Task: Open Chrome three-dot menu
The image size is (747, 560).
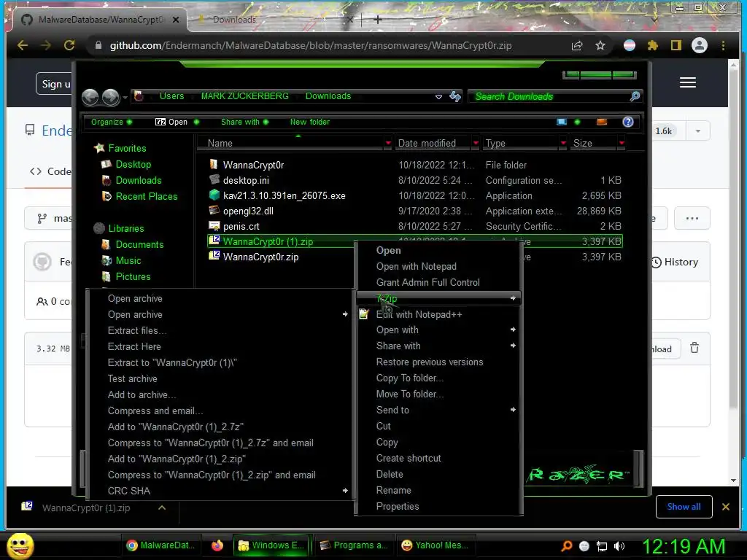Action: point(723,45)
